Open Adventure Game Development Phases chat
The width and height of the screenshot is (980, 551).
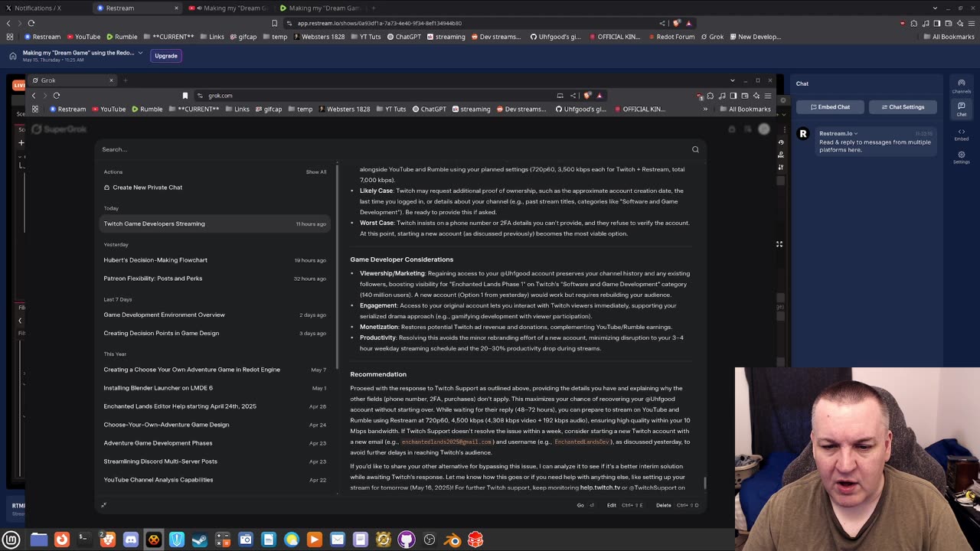(x=215, y=443)
